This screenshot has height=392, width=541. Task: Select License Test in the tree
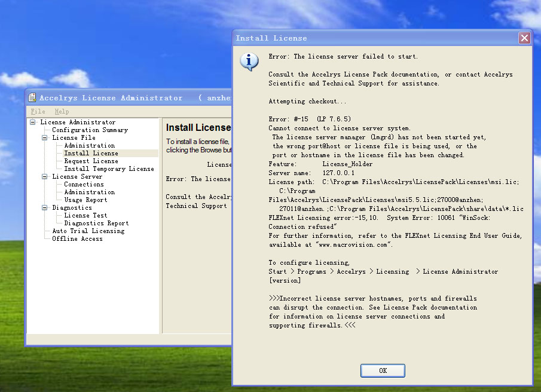85,215
